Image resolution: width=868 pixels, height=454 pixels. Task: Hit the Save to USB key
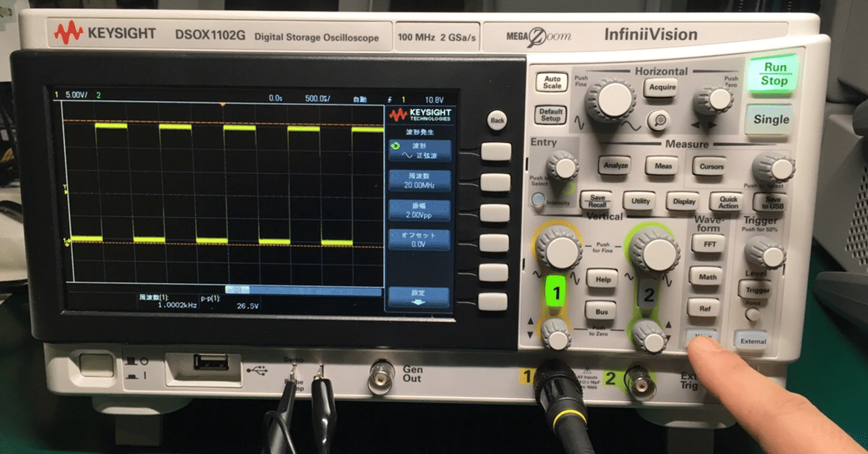point(770,202)
